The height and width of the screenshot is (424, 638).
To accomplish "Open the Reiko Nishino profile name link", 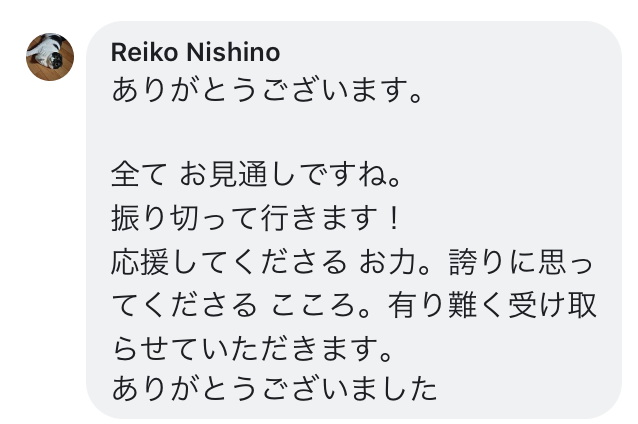I will tap(195, 52).
